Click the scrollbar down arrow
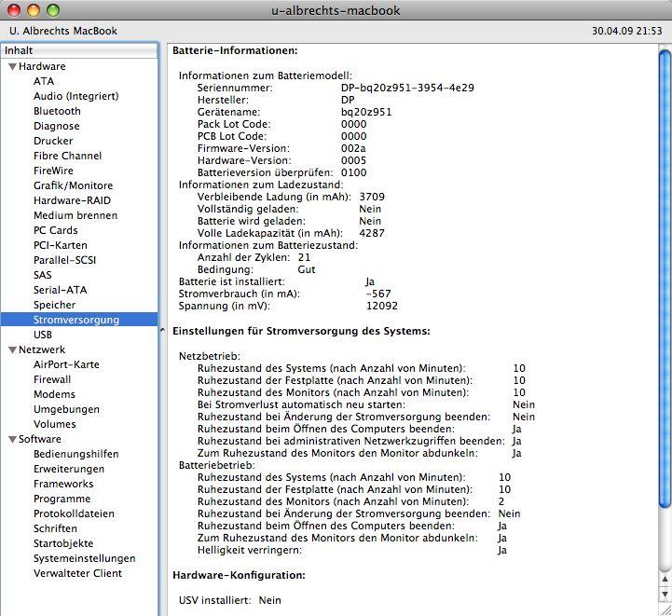The height and width of the screenshot is (616, 672). pyautogui.click(x=665, y=595)
